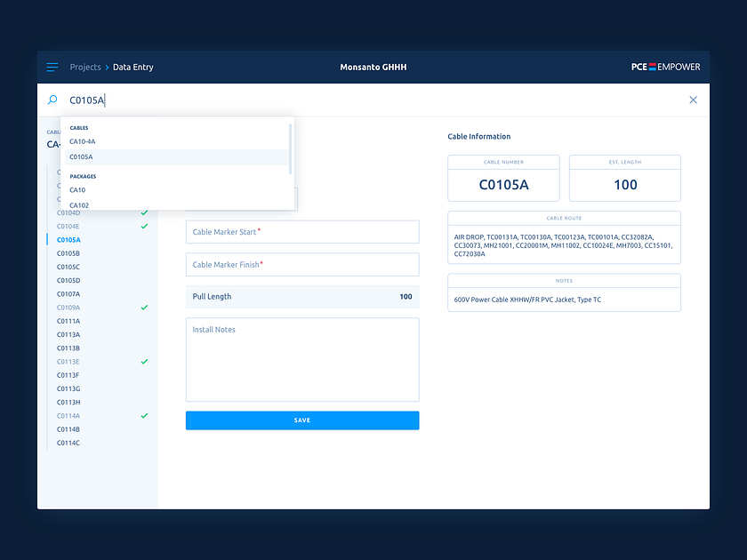The width and height of the screenshot is (747, 560).
Task: Open cable C0114C
Action: (x=68, y=443)
